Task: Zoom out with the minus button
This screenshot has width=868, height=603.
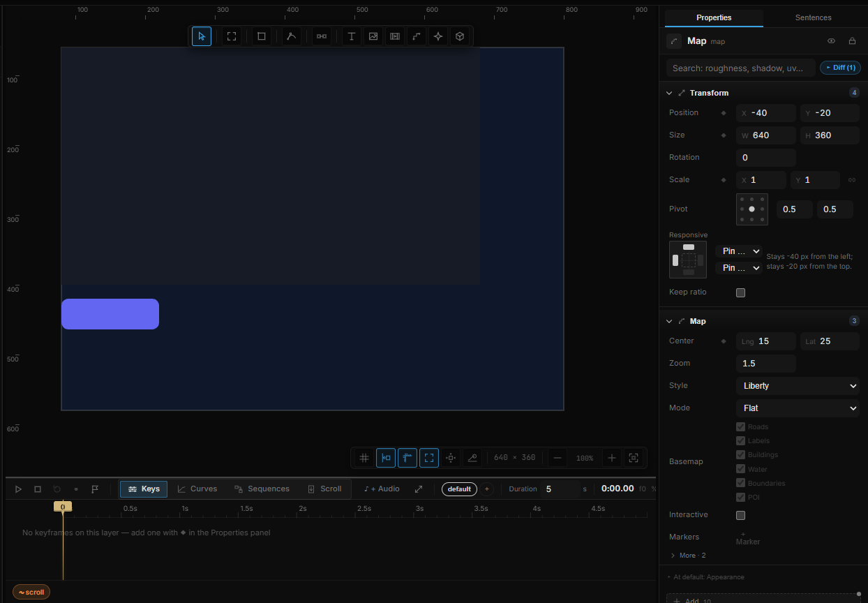Action: pyautogui.click(x=557, y=458)
